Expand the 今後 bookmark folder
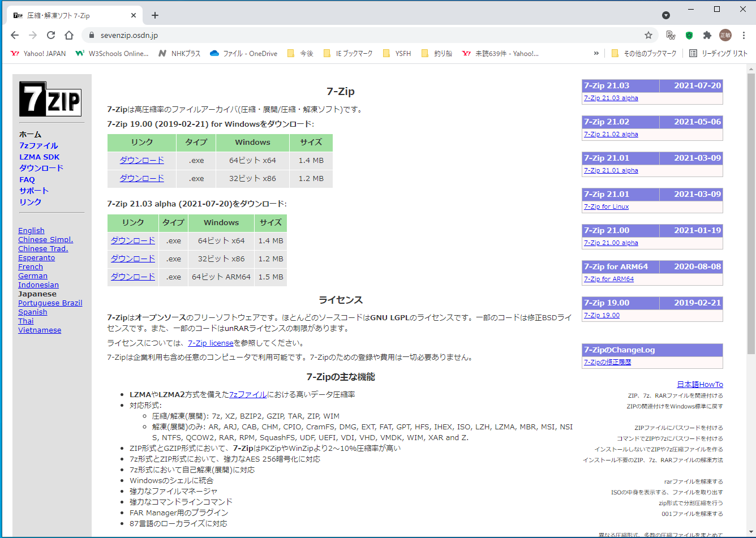 (x=300, y=54)
